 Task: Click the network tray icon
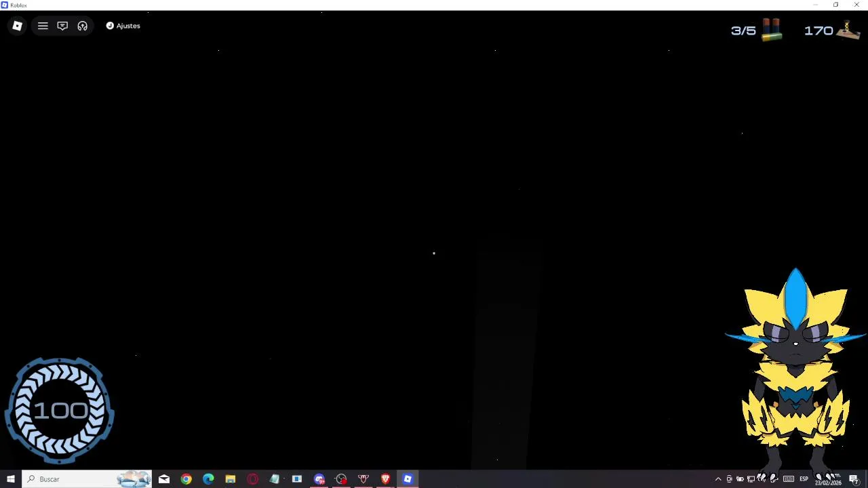751,479
